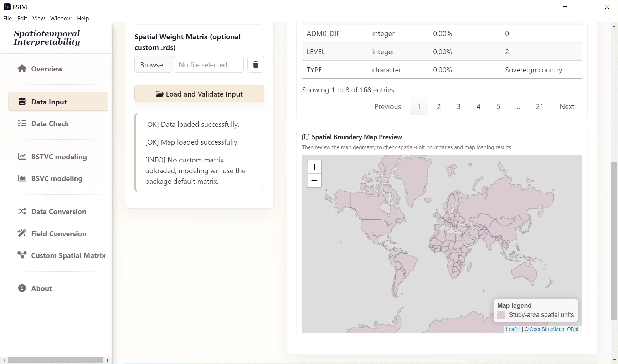Select current page 1 in pagination
Image resolution: width=618 pixels, height=364 pixels.
(x=419, y=106)
